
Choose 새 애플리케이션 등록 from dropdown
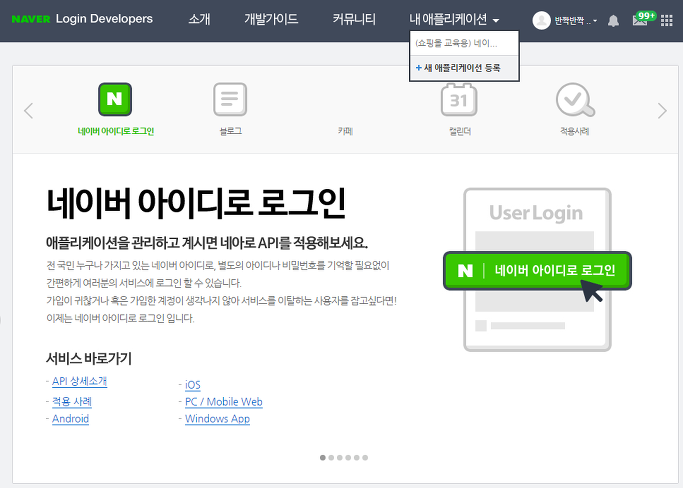[464, 68]
